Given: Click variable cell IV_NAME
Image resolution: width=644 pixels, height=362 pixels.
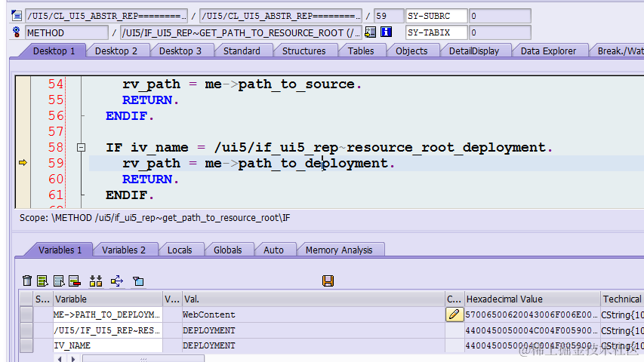Looking at the screenshot, I should pyautogui.click(x=108, y=345).
